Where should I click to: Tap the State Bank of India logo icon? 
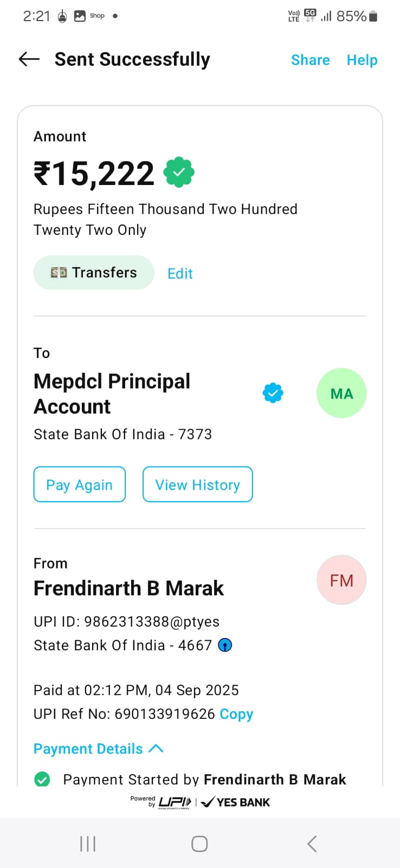(225, 645)
